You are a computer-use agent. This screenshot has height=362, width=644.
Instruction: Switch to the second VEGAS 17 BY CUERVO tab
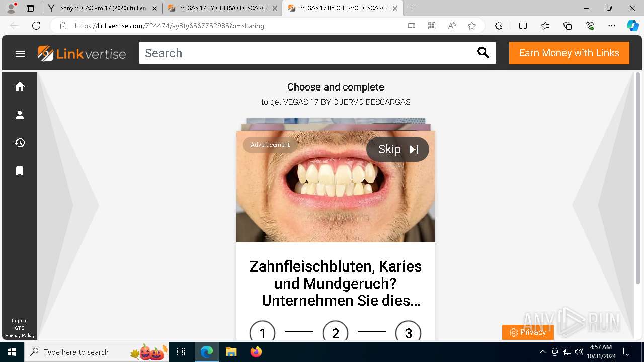click(222, 8)
